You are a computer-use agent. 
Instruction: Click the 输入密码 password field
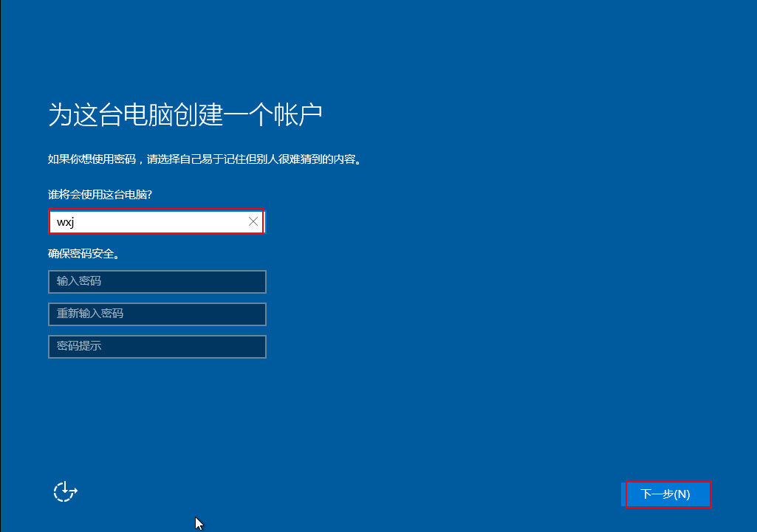tap(157, 282)
